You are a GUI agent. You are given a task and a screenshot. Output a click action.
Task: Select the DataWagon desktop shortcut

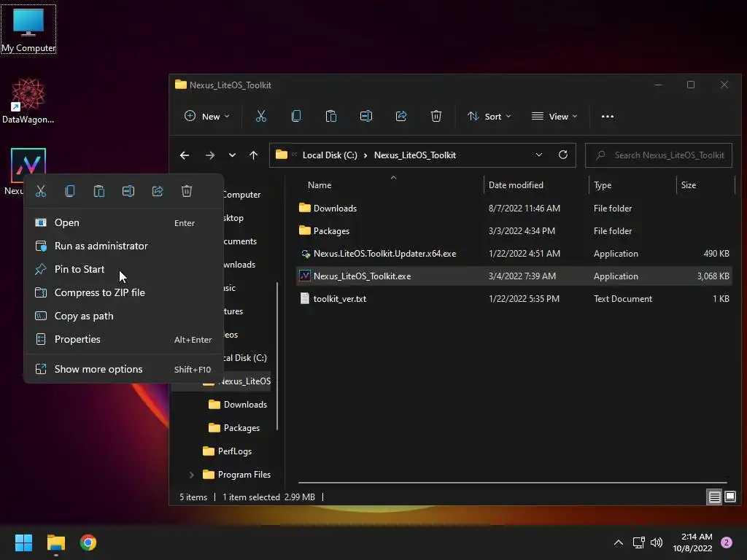(x=28, y=101)
